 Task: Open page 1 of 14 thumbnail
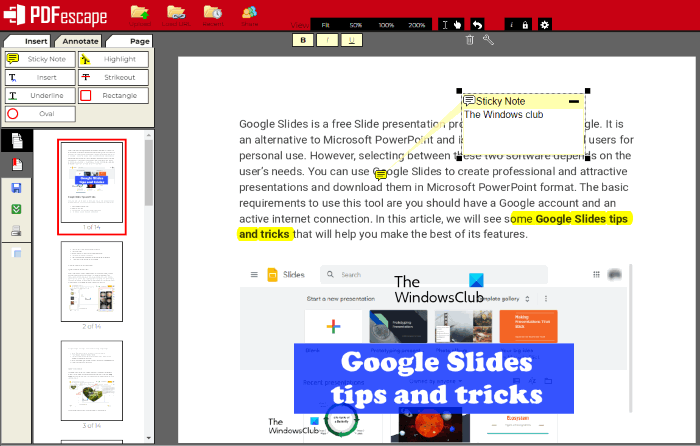pyautogui.click(x=92, y=183)
